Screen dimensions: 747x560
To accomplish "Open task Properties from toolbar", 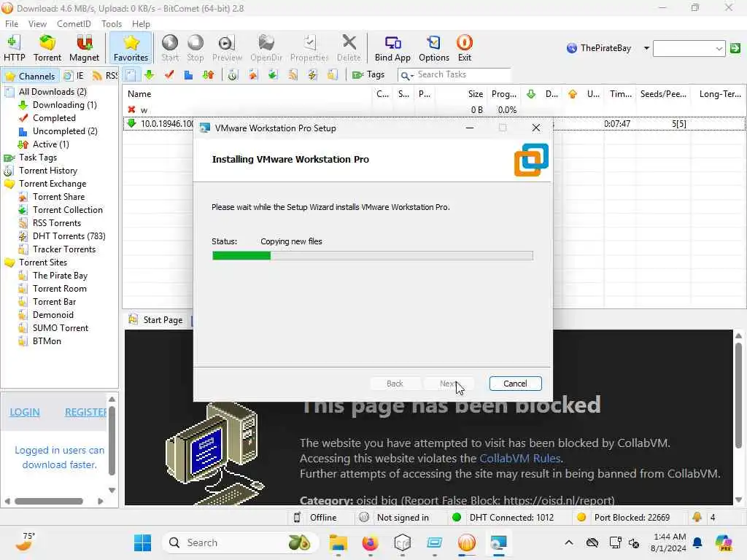I will pos(309,48).
